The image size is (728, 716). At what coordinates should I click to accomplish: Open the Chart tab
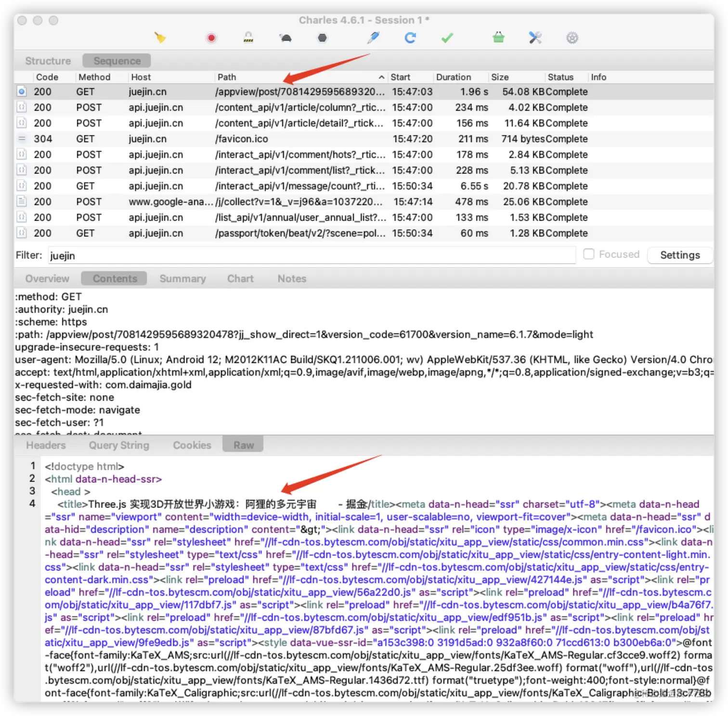tap(240, 279)
